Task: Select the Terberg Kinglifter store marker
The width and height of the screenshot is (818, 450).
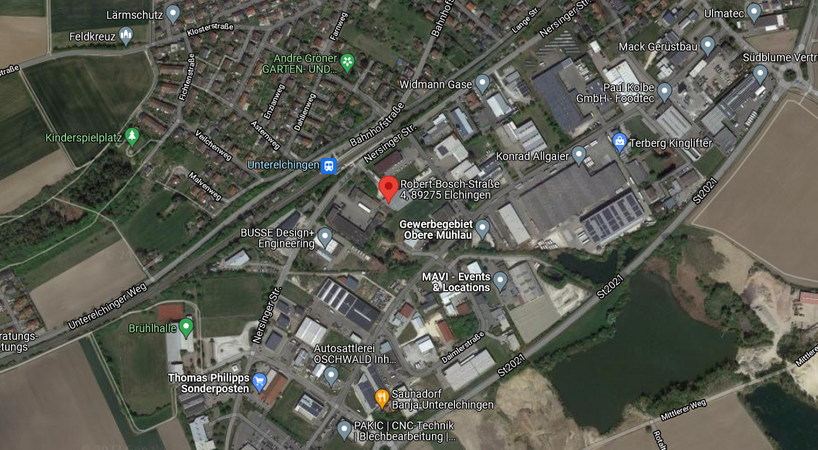Action: pos(620,142)
